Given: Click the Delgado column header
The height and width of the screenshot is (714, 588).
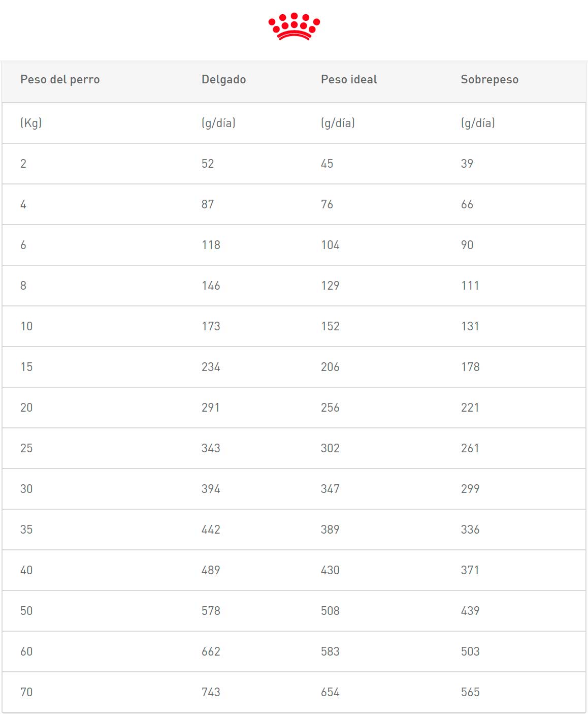Looking at the screenshot, I should click(223, 80).
